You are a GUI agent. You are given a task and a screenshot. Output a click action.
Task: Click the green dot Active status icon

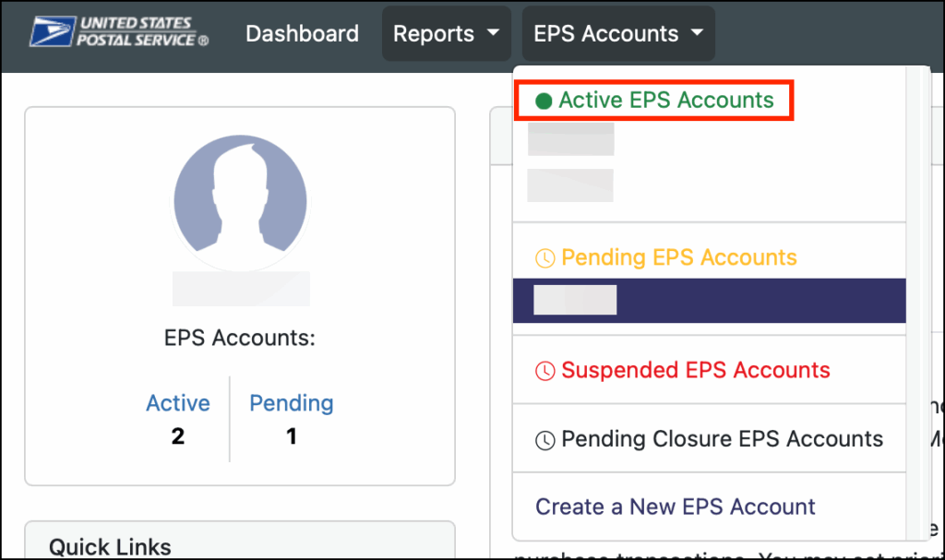544,101
